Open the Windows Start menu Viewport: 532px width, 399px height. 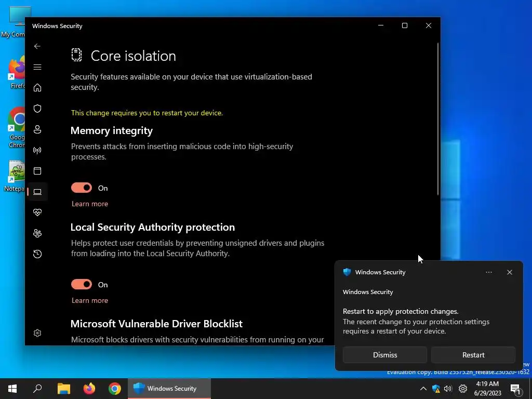pyautogui.click(x=12, y=389)
